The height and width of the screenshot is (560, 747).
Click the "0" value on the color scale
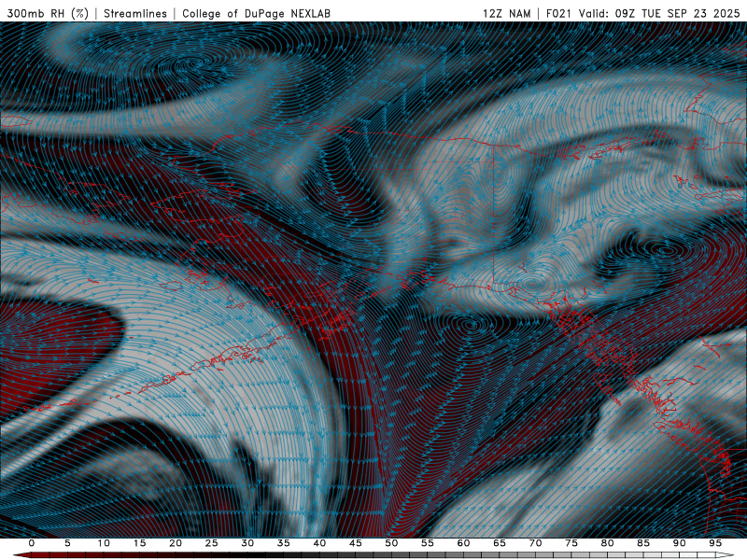point(32,543)
